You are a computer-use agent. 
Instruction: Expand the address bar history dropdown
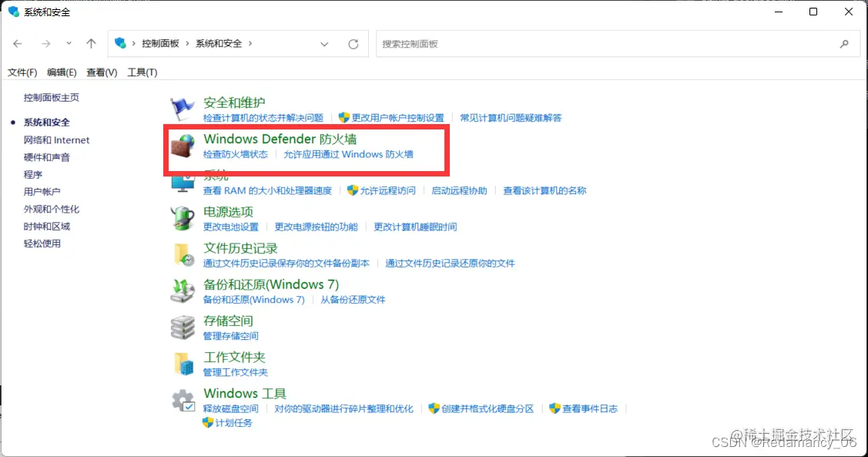coord(324,44)
